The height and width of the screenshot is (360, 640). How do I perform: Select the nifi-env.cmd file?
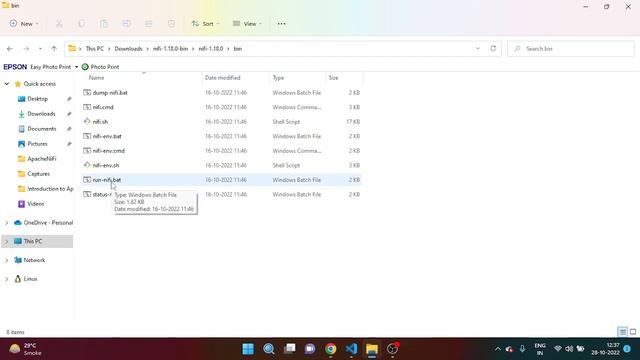point(222,151)
